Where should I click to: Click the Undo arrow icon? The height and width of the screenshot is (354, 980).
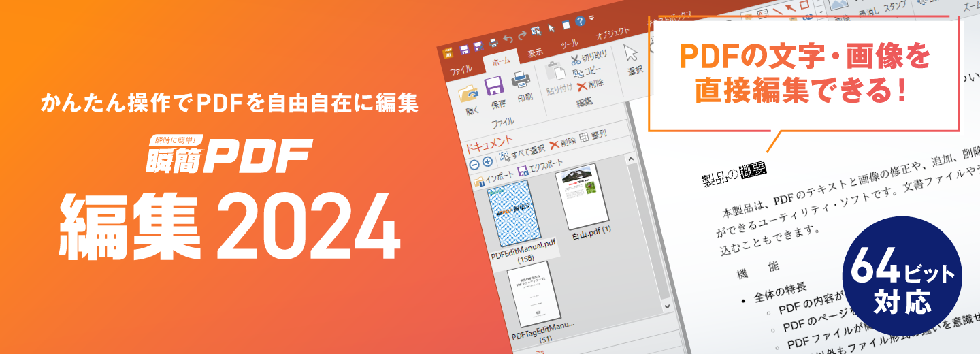coord(508,39)
